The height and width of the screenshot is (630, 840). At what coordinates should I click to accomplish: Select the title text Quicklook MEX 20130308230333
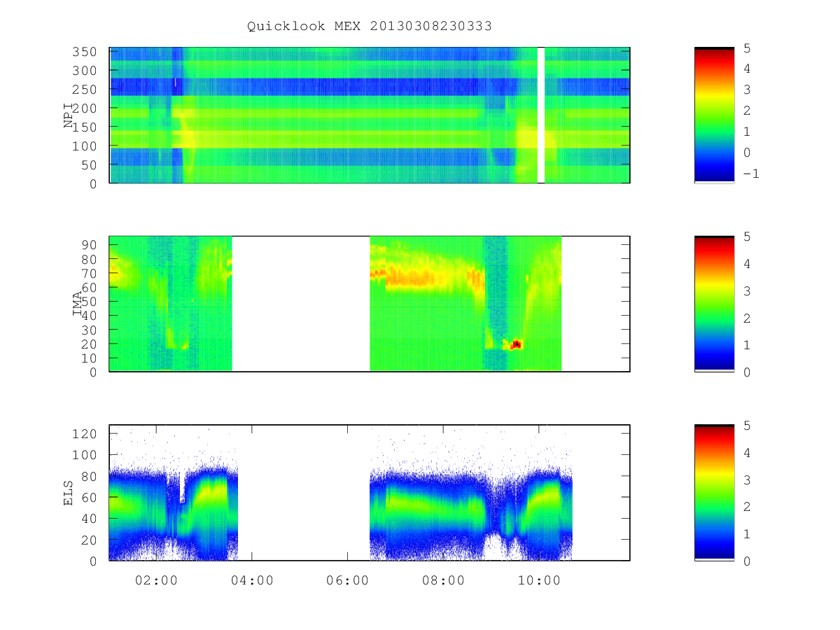click(370, 27)
